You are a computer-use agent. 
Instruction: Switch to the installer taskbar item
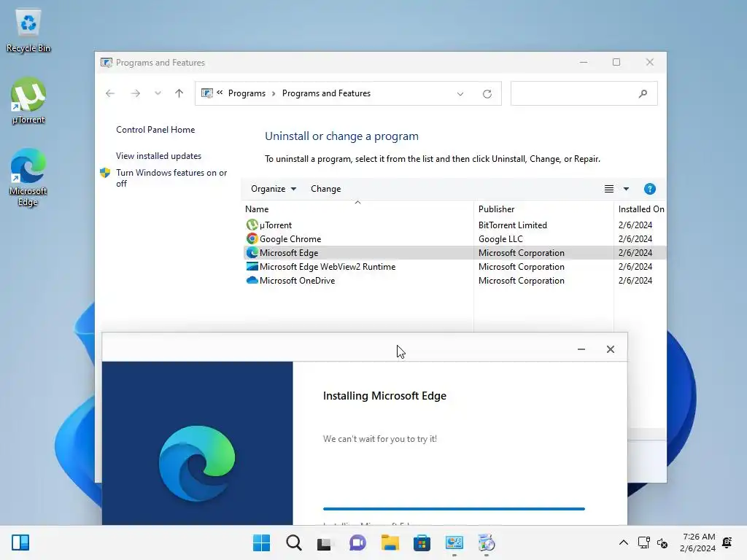(487, 542)
